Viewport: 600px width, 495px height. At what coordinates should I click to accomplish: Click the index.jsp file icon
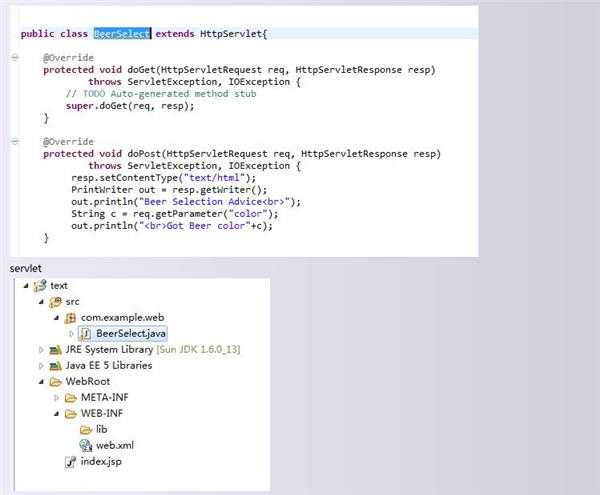(x=70, y=462)
